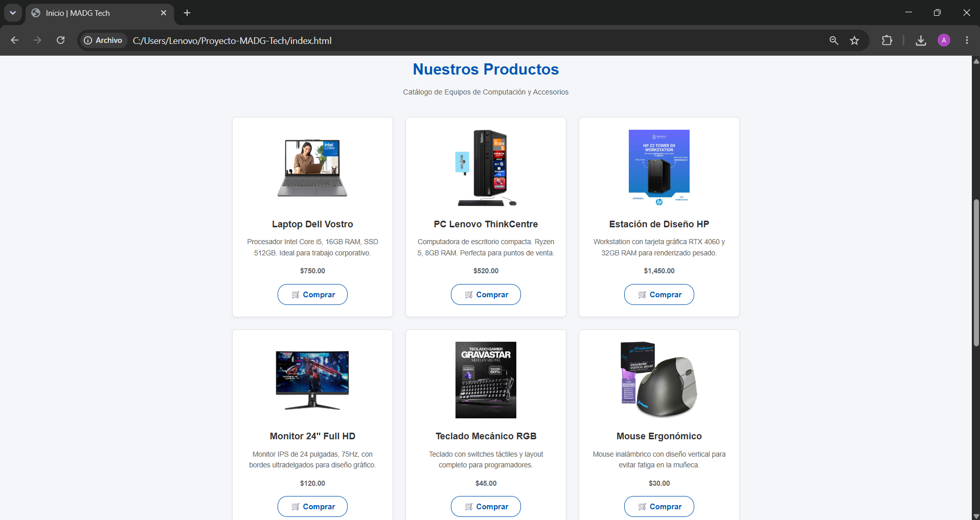This screenshot has height=520, width=980.
Task: Click the $120.00 price
Action: (x=312, y=483)
